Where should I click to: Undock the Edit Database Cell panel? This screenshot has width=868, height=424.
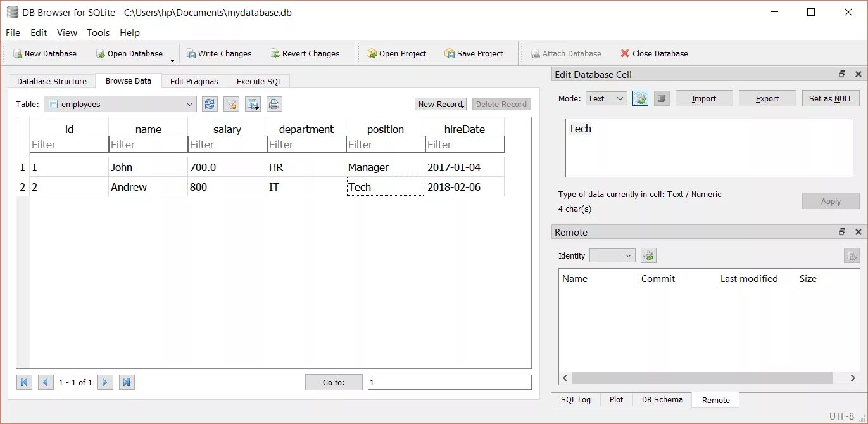click(x=842, y=74)
